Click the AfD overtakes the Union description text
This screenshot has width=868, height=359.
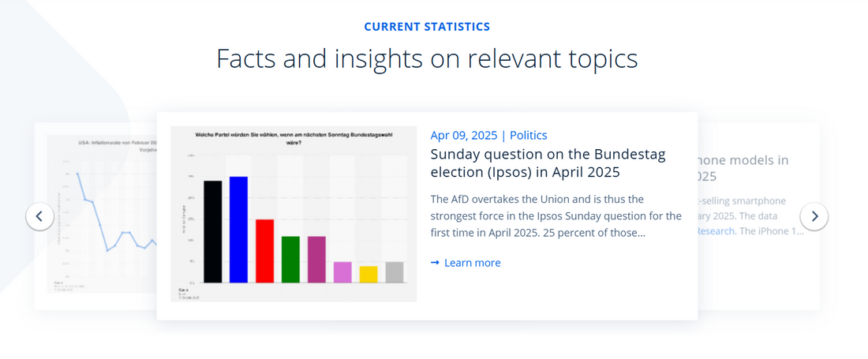click(556, 215)
